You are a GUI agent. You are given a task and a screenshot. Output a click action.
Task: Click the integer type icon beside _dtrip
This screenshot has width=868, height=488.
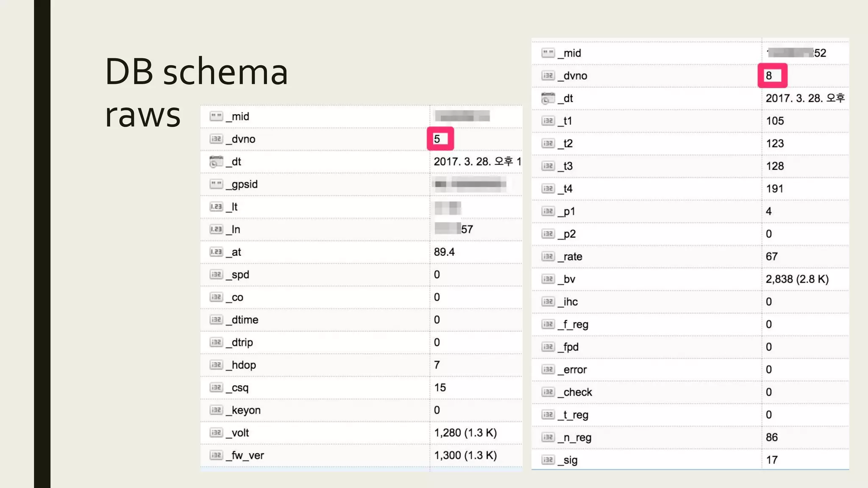pos(216,342)
